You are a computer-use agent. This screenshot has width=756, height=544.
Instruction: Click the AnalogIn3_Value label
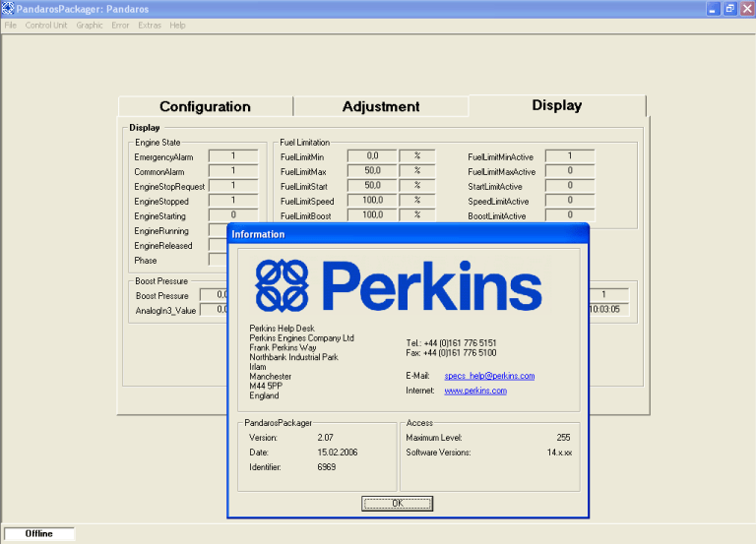point(165,311)
